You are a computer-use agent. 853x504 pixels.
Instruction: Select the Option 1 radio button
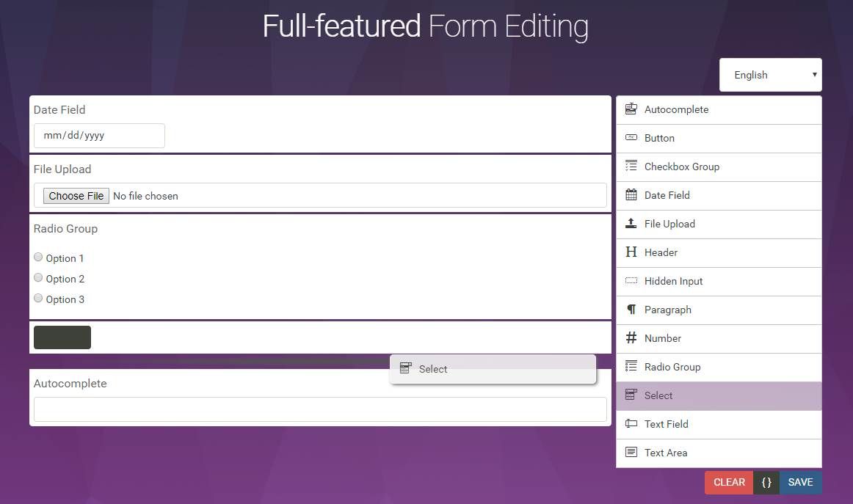pos(38,258)
